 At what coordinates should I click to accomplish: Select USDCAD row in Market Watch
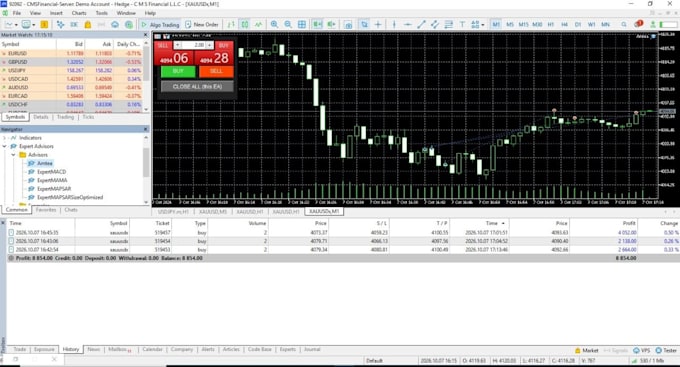click(72, 79)
